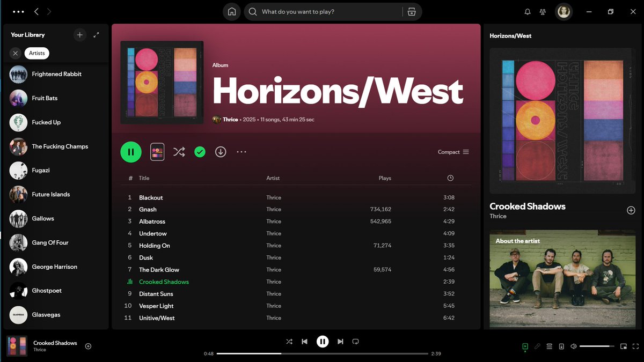Open the Queue
This screenshot has height=362, width=644.
point(550,346)
